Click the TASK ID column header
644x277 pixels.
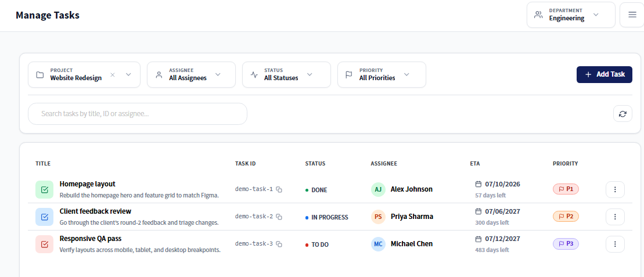click(x=245, y=164)
